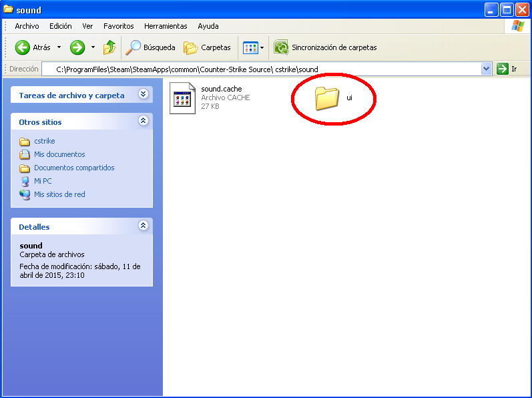
Task: Open Búsqueda search tool
Action: coord(150,47)
